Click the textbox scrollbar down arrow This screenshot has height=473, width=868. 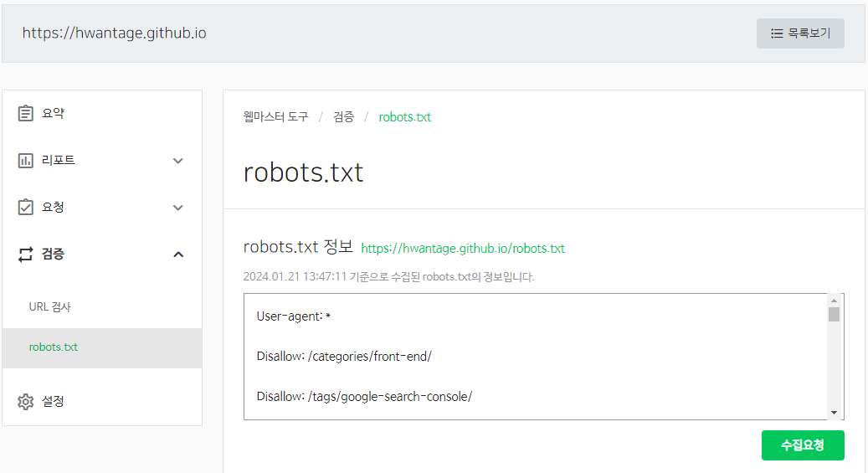pos(834,412)
